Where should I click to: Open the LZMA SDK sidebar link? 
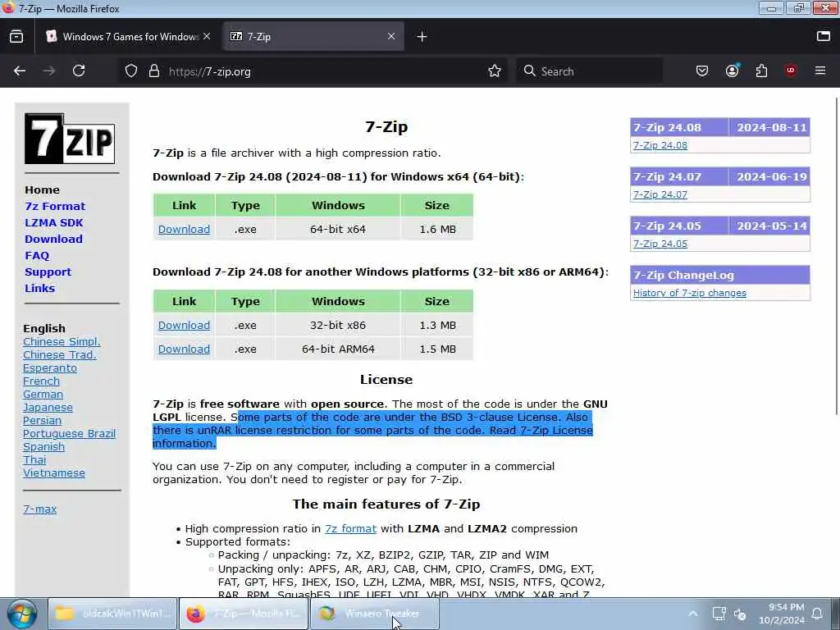53,222
